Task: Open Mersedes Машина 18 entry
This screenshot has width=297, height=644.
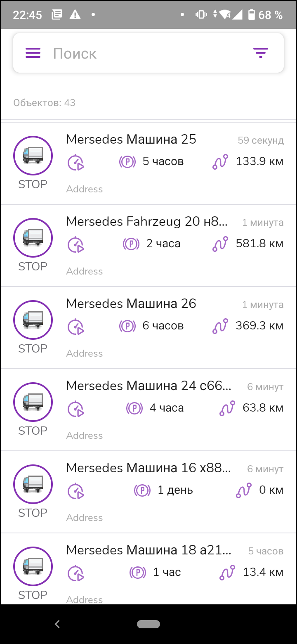Action: tap(148, 569)
